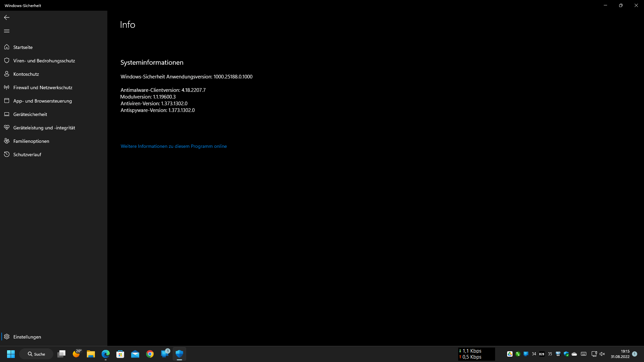Click the tray temperature reading 34
Viewport: 644px width, 362px height.
tap(534, 354)
